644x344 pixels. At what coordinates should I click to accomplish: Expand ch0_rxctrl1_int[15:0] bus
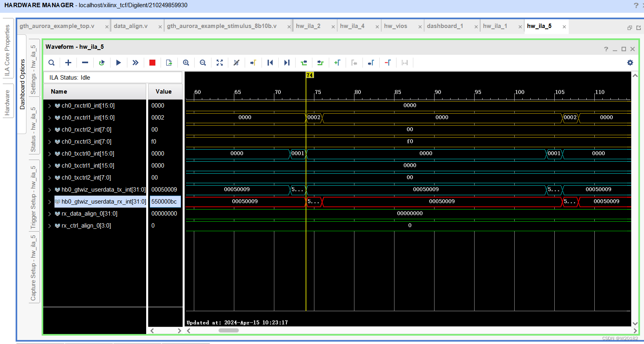click(50, 118)
